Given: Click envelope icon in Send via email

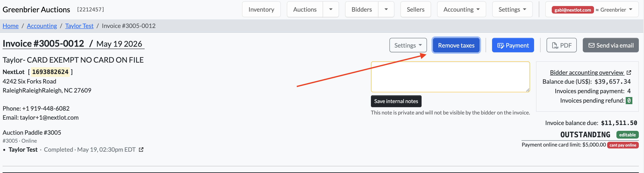Looking at the screenshot, I should [591, 45].
